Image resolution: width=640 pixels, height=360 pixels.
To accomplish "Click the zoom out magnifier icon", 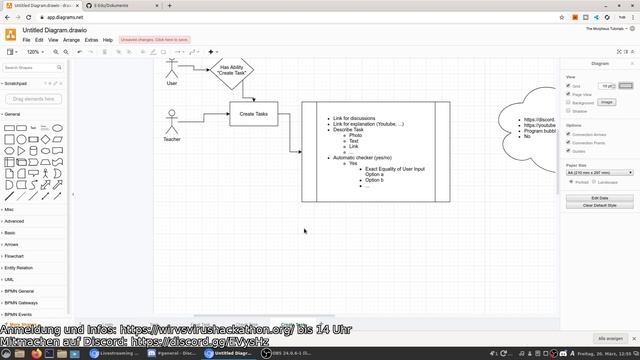I will tap(66, 52).
